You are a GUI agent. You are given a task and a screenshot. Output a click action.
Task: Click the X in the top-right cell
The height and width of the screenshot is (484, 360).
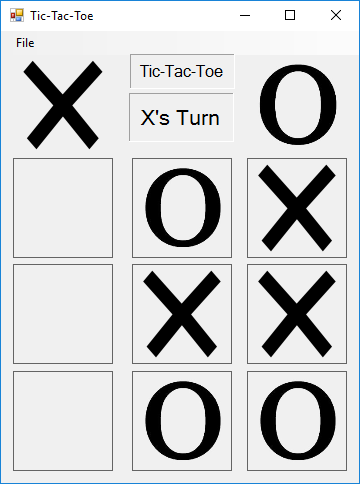pos(297,208)
